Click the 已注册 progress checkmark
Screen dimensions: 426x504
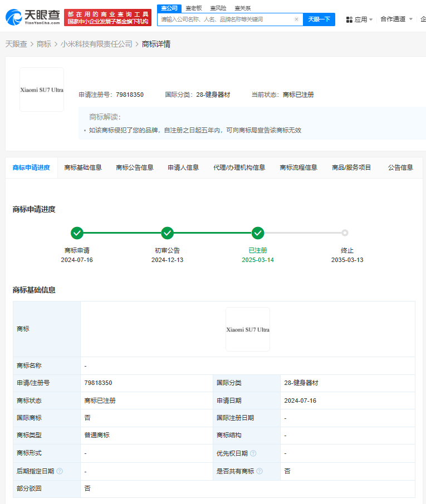pos(258,233)
